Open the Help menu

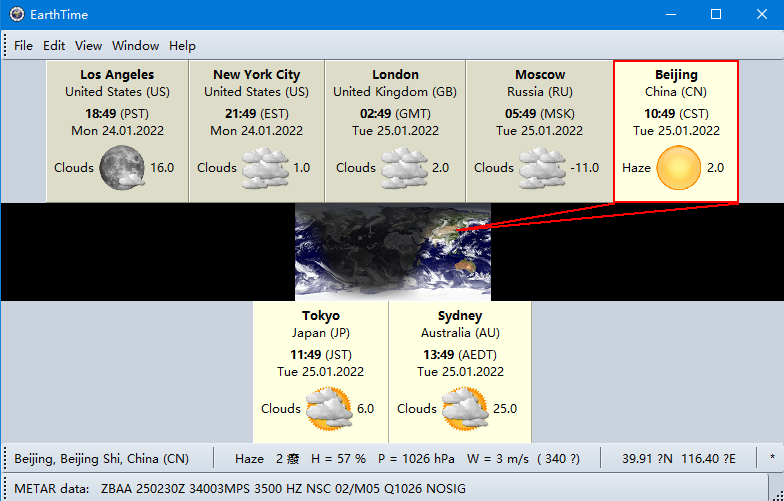pos(182,46)
